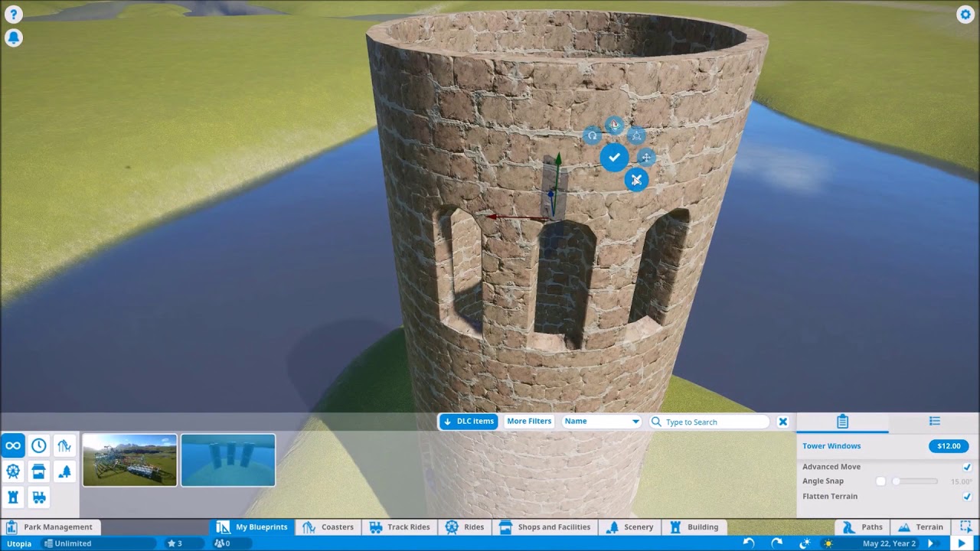
Task: Open the help question mark icon
Action: click(13, 15)
